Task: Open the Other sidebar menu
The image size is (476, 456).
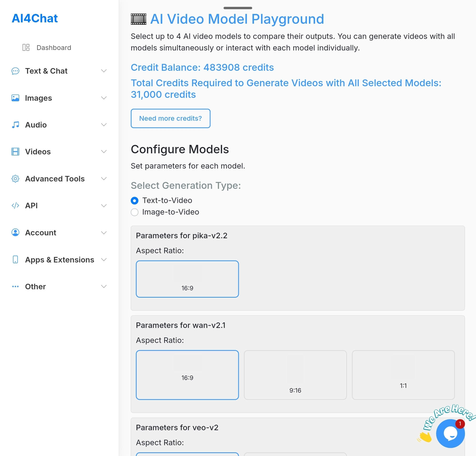Action: click(59, 286)
